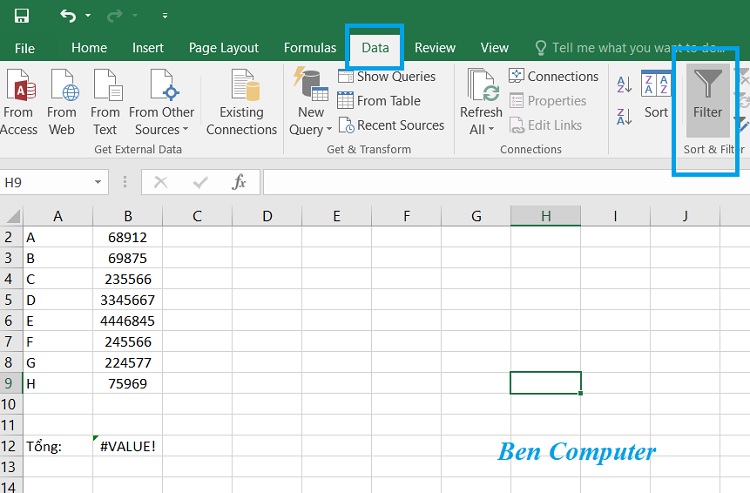Switch to the Review tab
750x493 pixels.
[435, 48]
